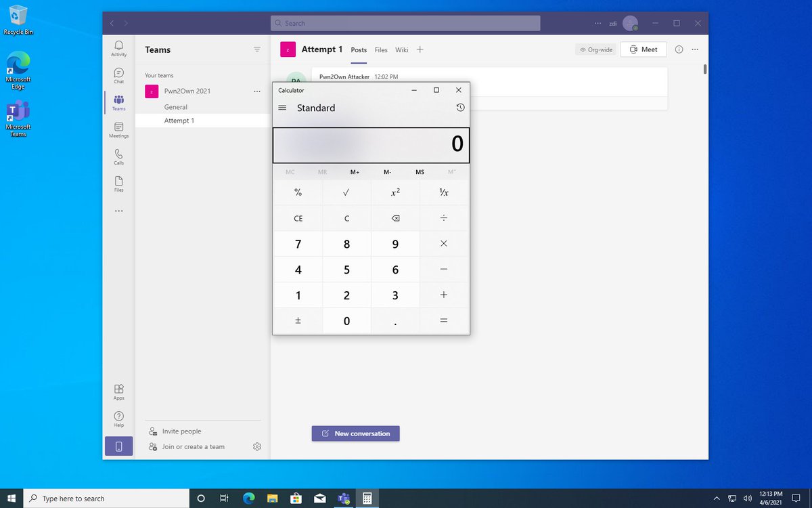Open Calculator history icon
Viewport: 812px width, 508px height.
[x=460, y=108]
